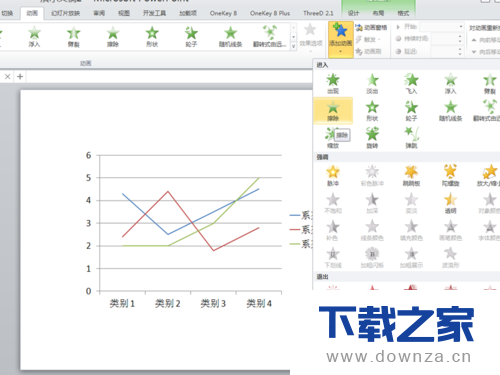Apply 陀螺旋 emphasis effect
Image resolution: width=500 pixels, height=375 pixels.
click(x=451, y=176)
